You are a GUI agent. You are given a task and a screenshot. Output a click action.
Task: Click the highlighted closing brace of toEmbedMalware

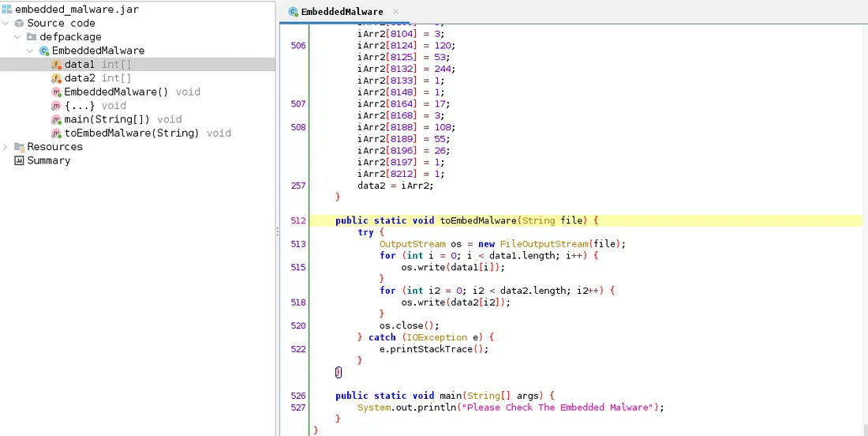[339, 373]
